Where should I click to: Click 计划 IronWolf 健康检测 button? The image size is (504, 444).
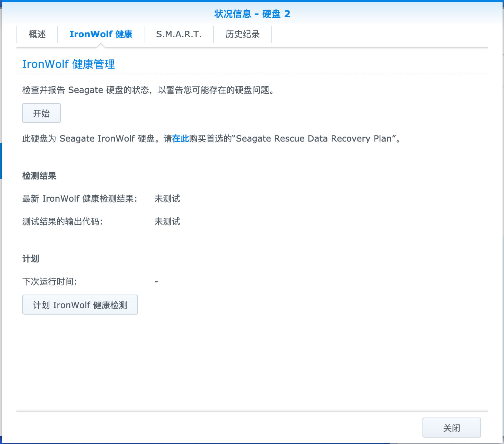(80, 305)
